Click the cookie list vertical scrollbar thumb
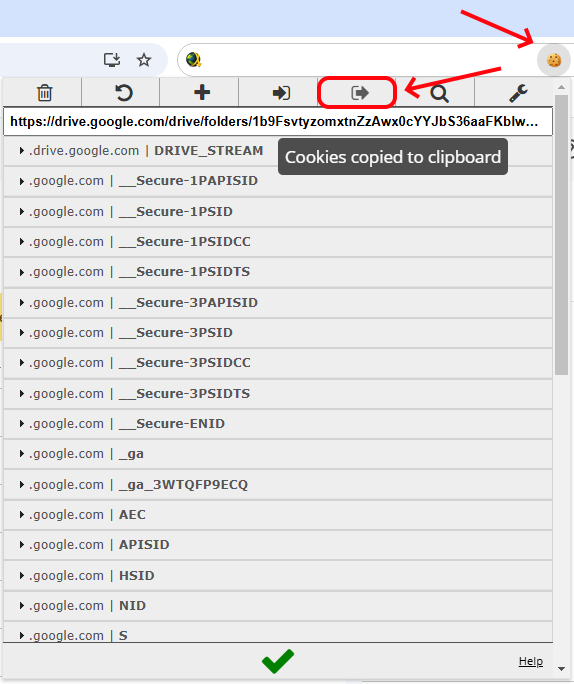The height and width of the screenshot is (684, 574). [x=561, y=234]
